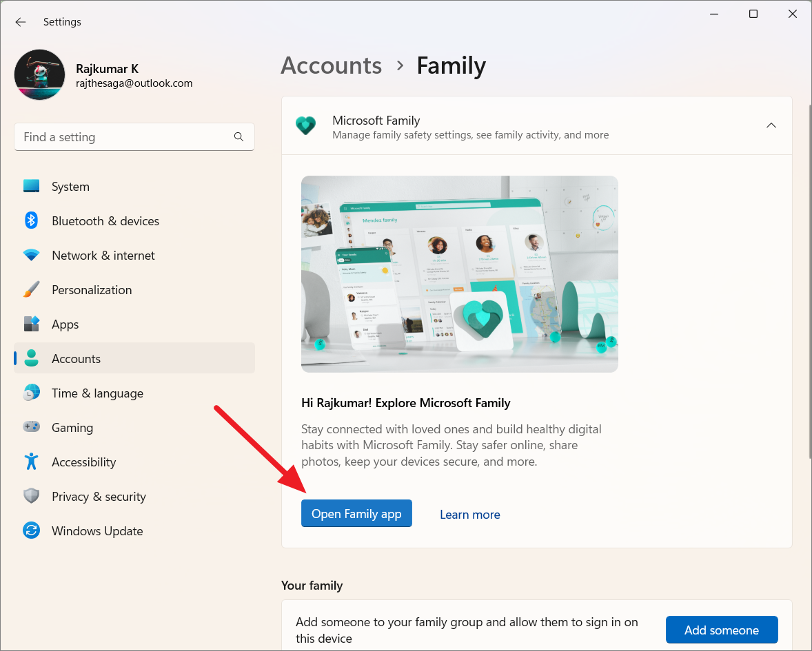Click the search magnifier icon

(x=238, y=136)
